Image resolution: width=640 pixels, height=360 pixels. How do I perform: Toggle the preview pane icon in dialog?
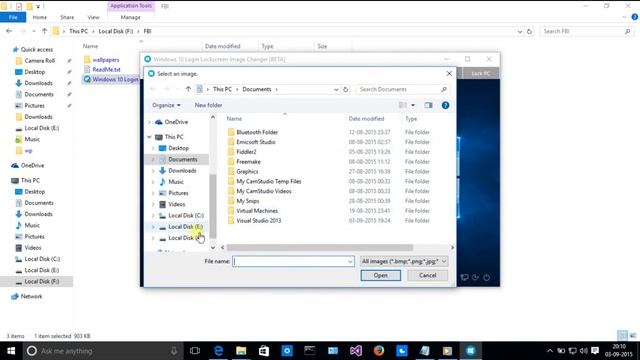pyautogui.click(x=428, y=105)
